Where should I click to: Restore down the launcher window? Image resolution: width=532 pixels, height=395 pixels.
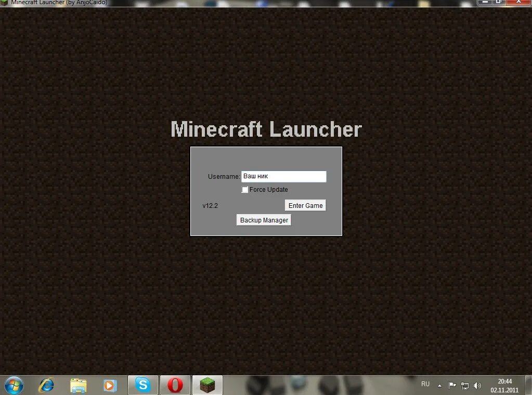point(499,3)
